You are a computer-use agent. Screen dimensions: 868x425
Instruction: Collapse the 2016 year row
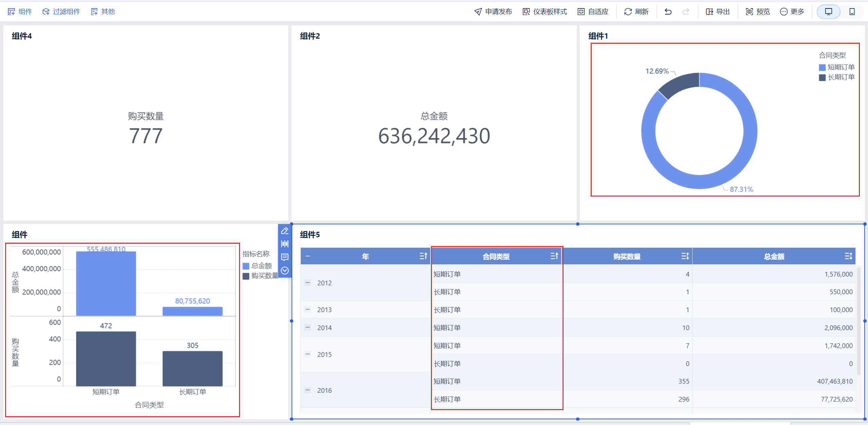coord(308,390)
